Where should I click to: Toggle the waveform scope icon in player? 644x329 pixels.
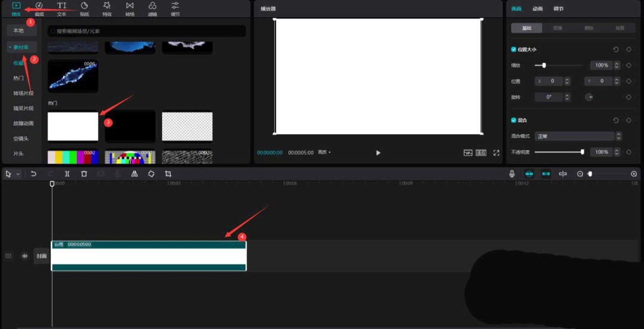pyautogui.click(x=468, y=153)
